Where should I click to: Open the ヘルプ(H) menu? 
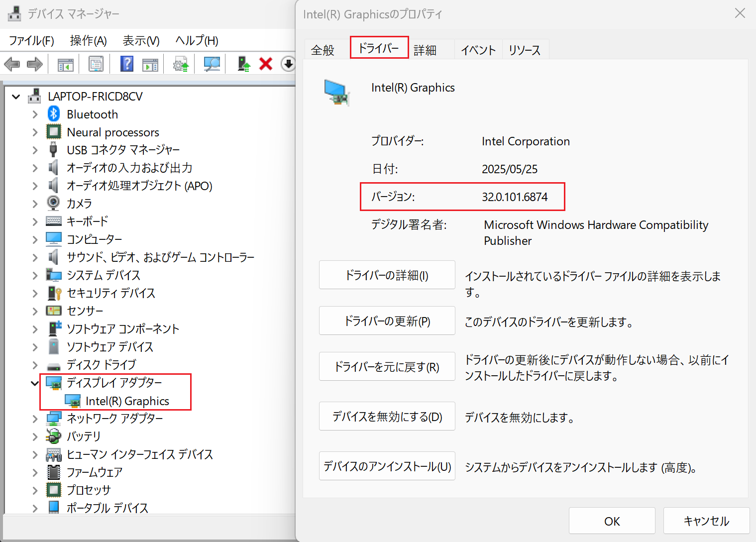pyautogui.click(x=197, y=40)
